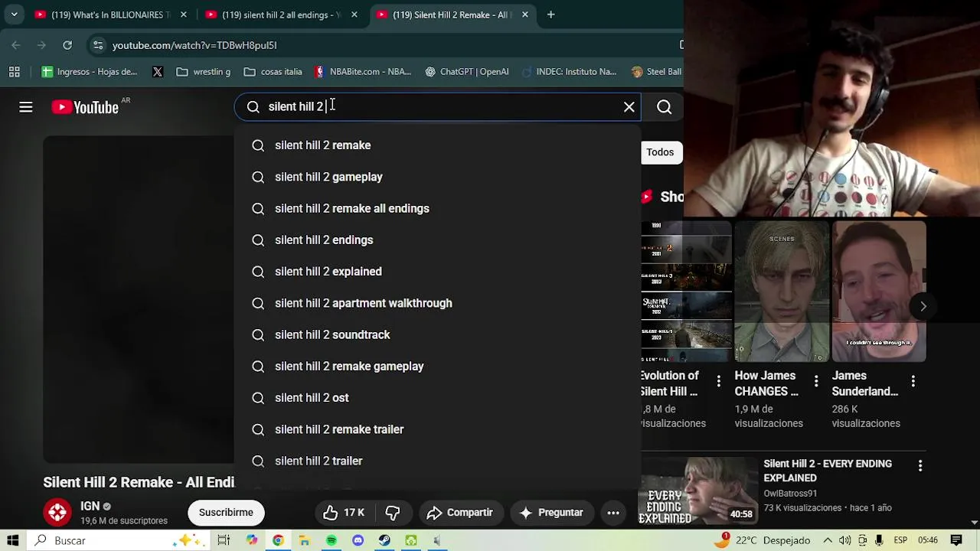Choose suggestion 'silent hill 2 remake gameplay'

coord(437,367)
